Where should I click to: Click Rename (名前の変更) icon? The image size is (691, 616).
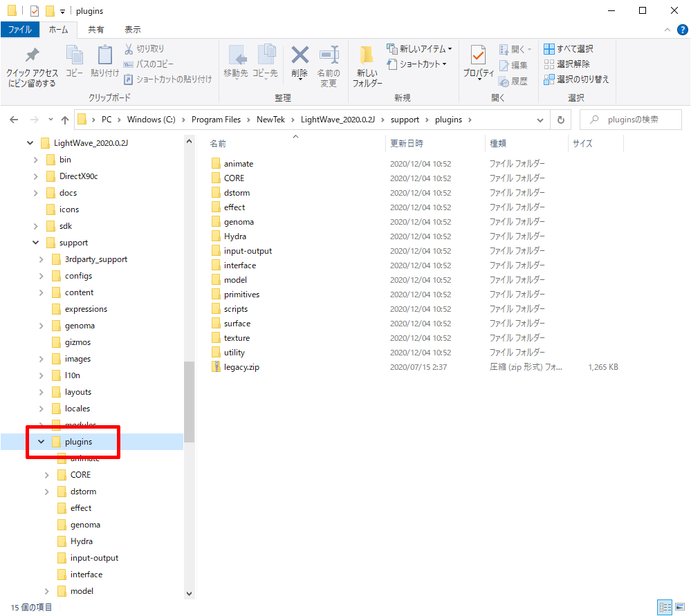(329, 56)
